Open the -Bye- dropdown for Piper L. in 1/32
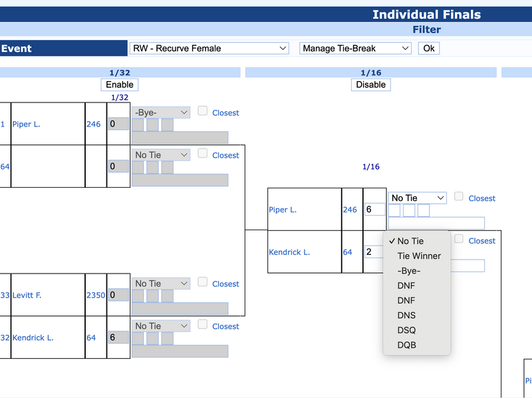This screenshot has height=398, width=532. [x=161, y=112]
